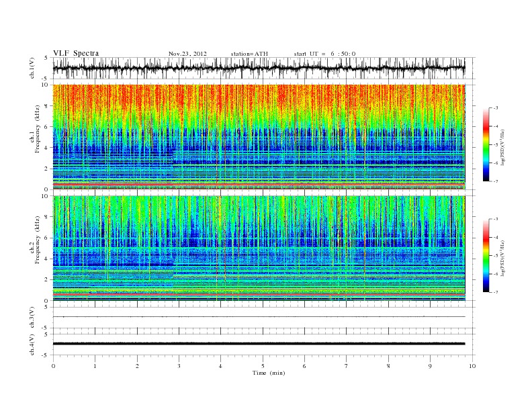Click inside the ch.2 spectrogram panel
This screenshot has width=532, height=411.
[259, 248]
